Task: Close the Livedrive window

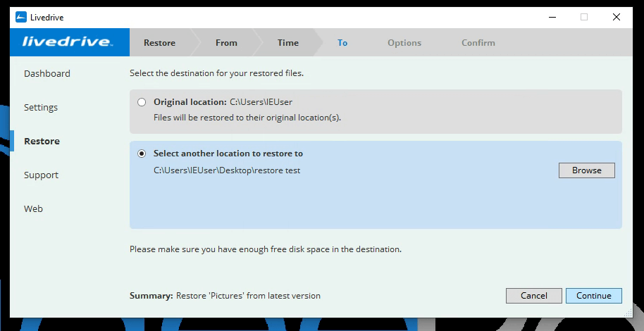Action: point(617,18)
